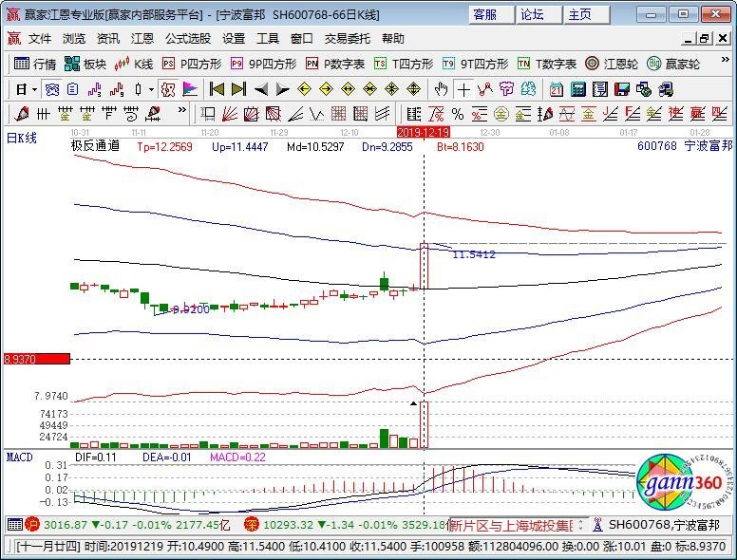Viewport: 737px width, 560px height.
Task: Click the 深 Shenzhen index status icon
Action: pos(252,524)
